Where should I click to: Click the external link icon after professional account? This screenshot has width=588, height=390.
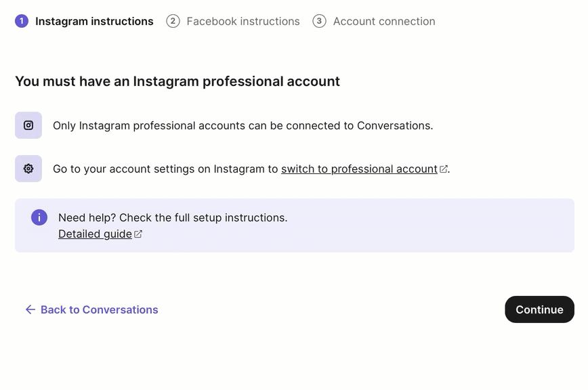(443, 168)
